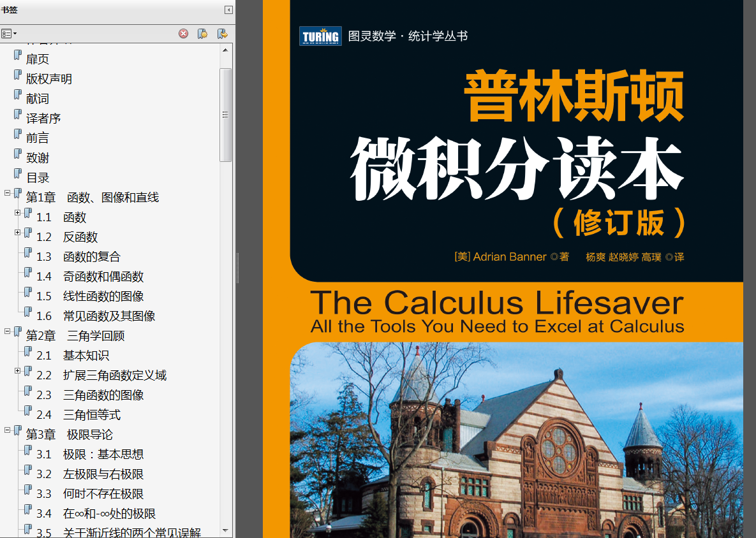Viewport: 756px width, 538px height.
Task: Click the bookmark icon beside 1.6 常见函数及其图像
Action: click(x=29, y=312)
